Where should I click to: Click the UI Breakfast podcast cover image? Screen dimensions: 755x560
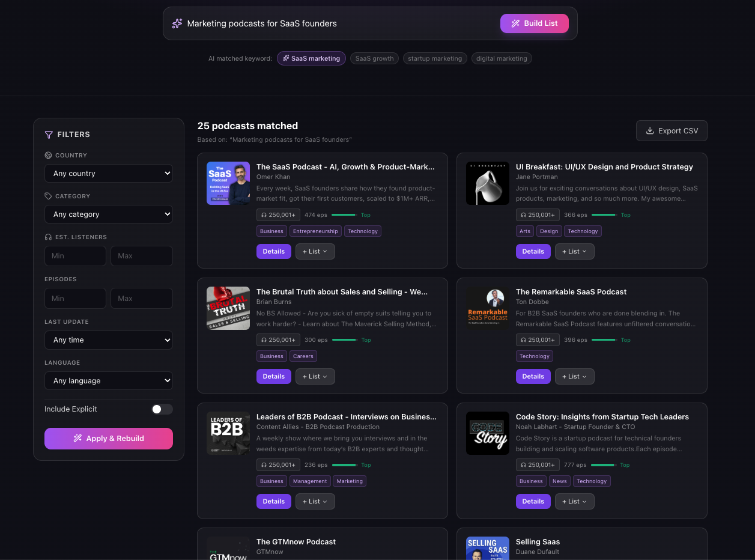click(488, 183)
